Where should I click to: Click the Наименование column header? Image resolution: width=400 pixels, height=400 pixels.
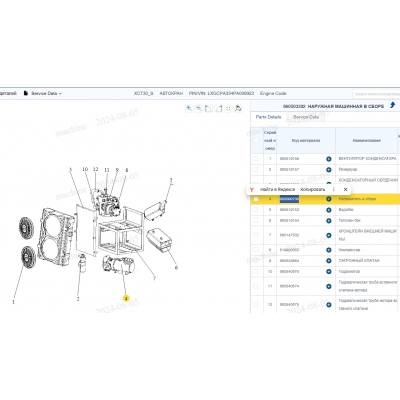pos(366,140)
